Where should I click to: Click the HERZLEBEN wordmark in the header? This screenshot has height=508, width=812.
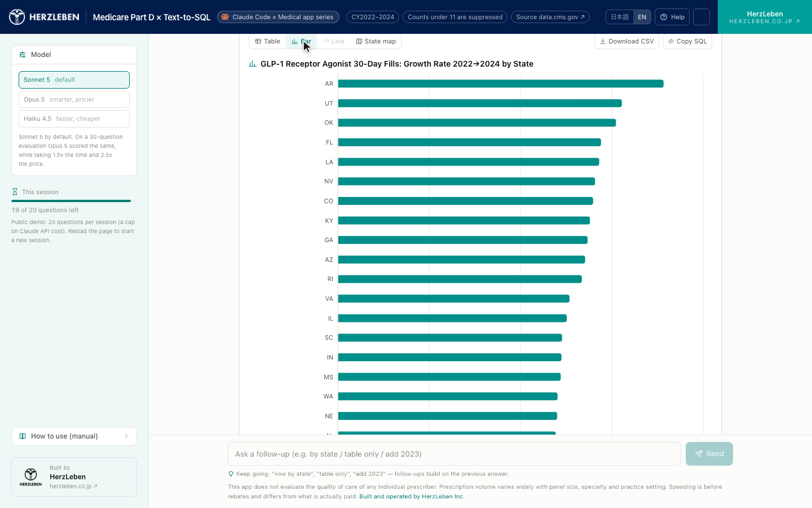tap(54, 17)
